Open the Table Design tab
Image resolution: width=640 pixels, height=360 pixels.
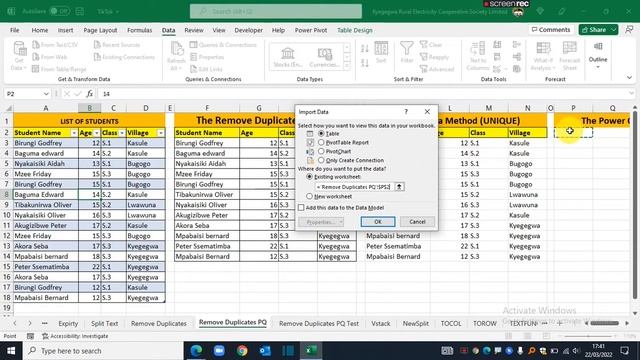point(355,30)
